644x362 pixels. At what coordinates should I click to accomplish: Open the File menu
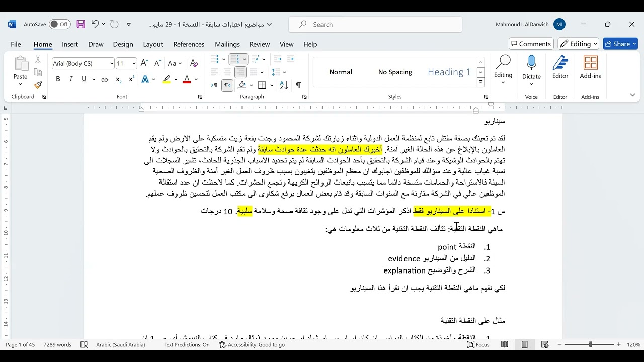16,44
